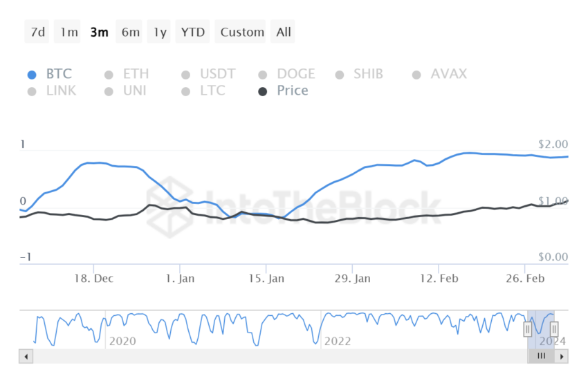Hide the Price line series

coord(283,91)
